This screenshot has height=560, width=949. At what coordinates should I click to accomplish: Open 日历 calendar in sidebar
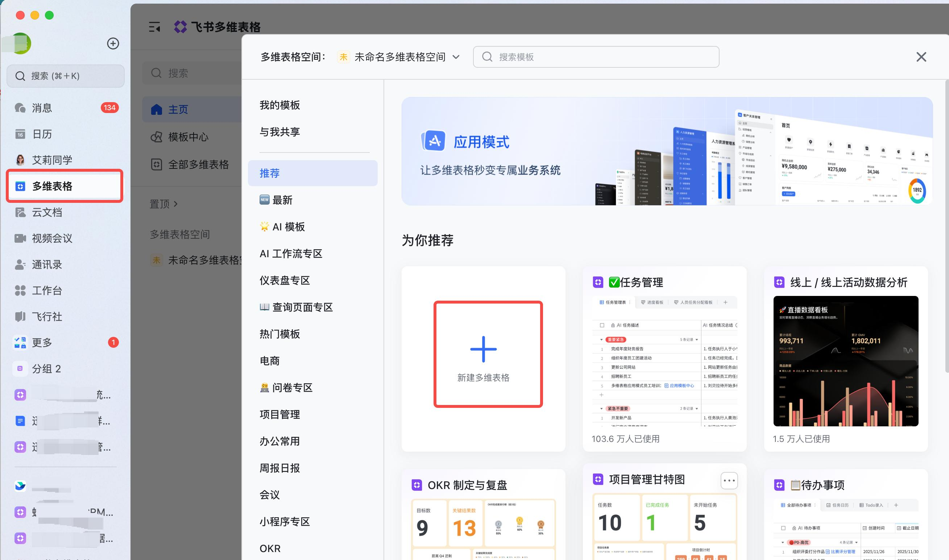42,134
